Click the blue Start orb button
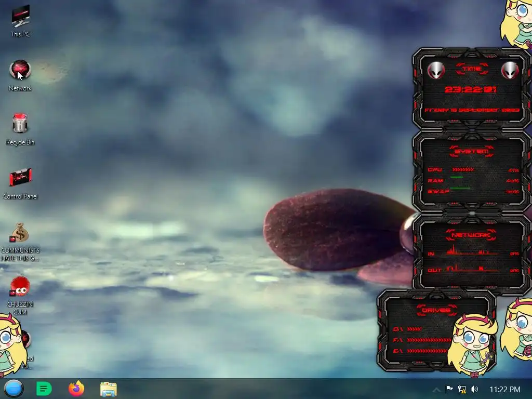 [14, 389]
